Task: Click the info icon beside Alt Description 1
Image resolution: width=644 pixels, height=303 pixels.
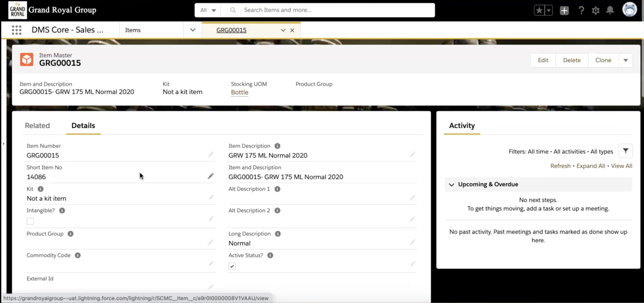Action: [x=277, y=189]
